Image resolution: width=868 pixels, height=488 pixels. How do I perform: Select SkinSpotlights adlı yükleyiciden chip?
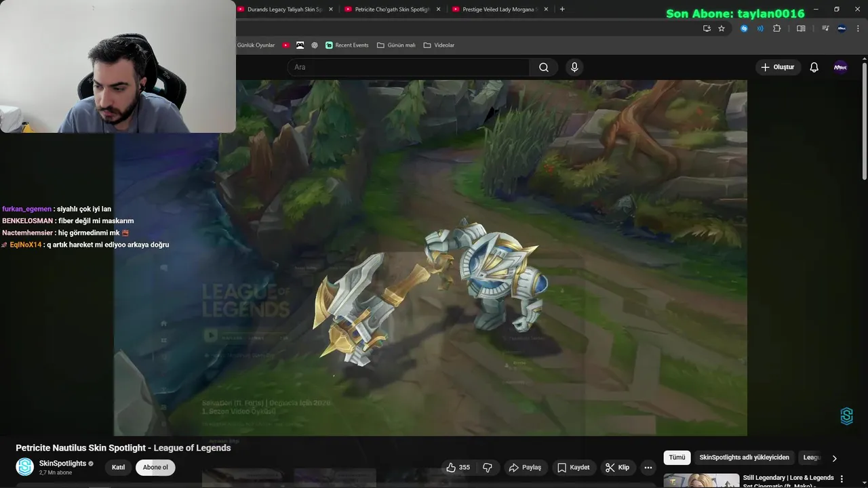744,457
